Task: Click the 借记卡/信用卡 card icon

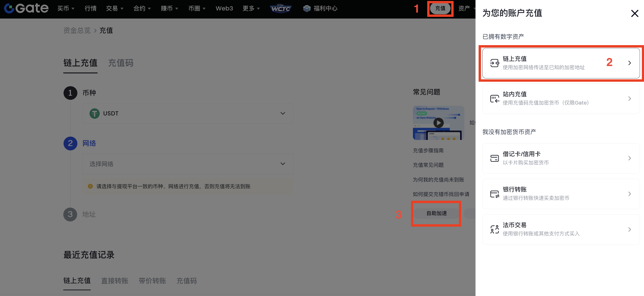Action: 494,158
